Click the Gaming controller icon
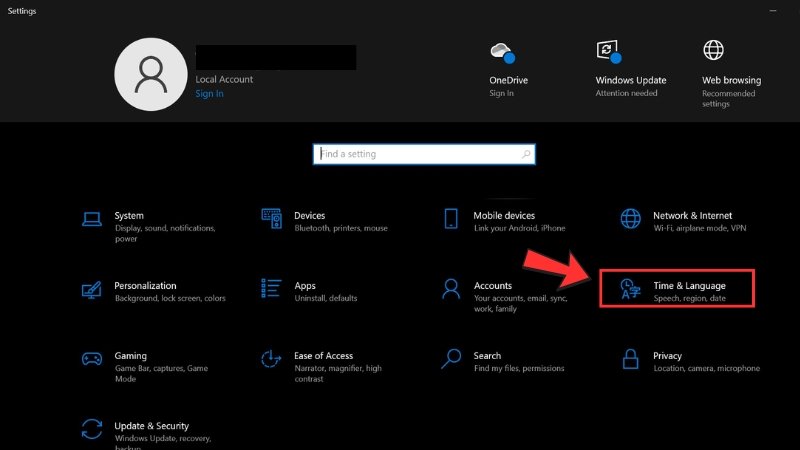Image resolution: width=800 pixels, height=450 pixels. [x=92, y=360]
